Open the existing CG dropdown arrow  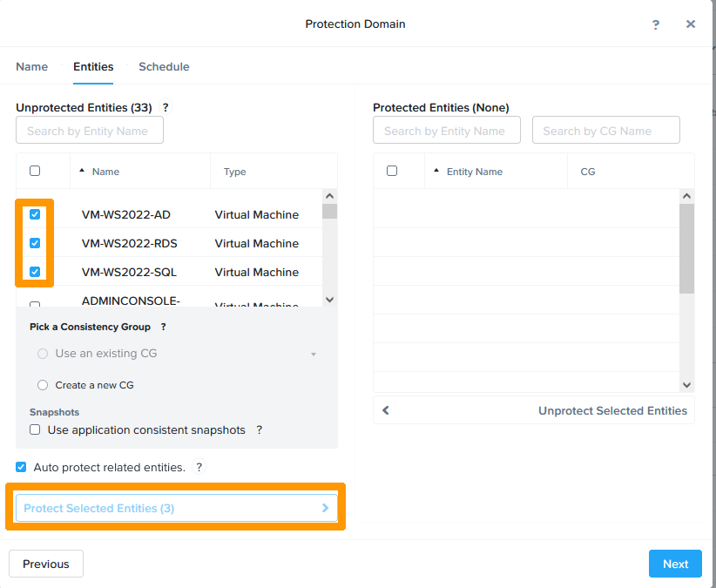click(314, 355)
